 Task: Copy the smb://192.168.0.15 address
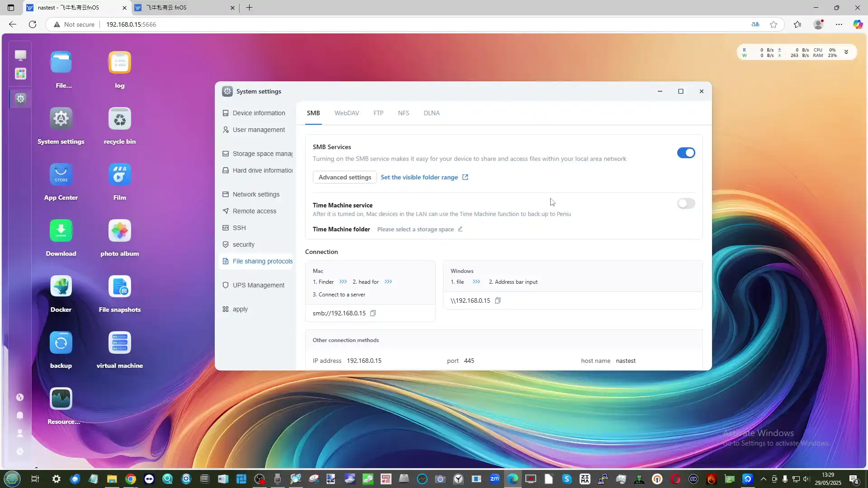point(373,313)
